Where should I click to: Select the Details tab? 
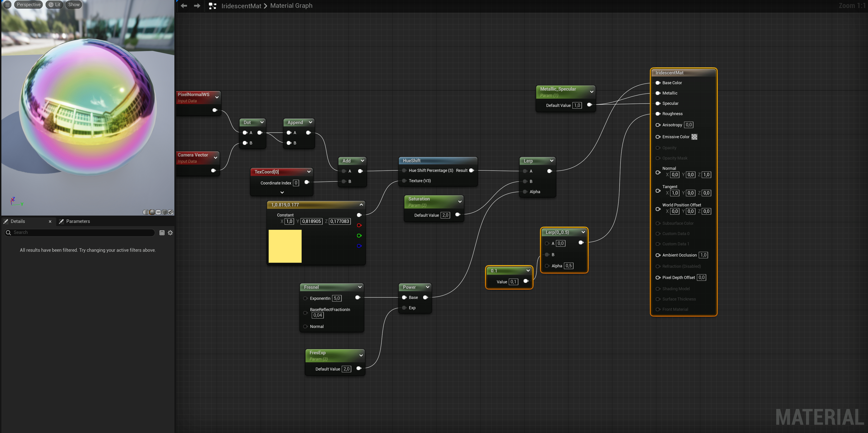point(18,221)
